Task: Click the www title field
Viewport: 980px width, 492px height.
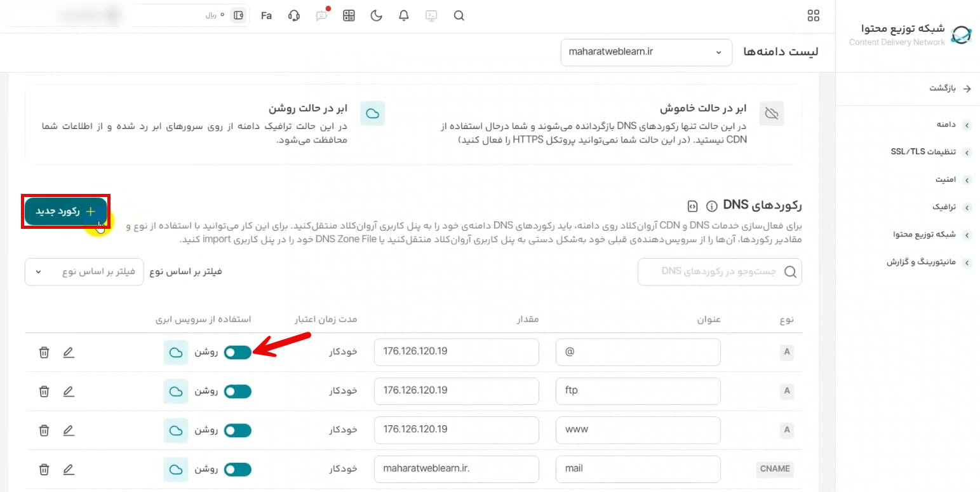Action: click(638, 430)
